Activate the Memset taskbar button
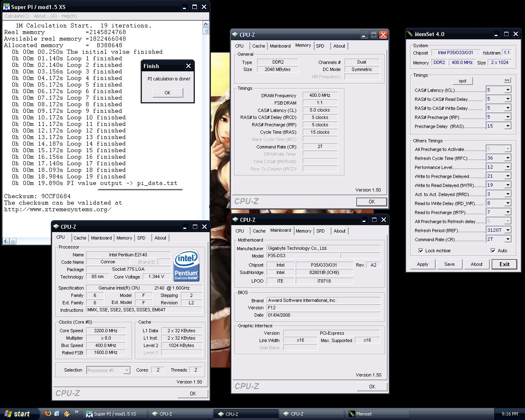 377,414
